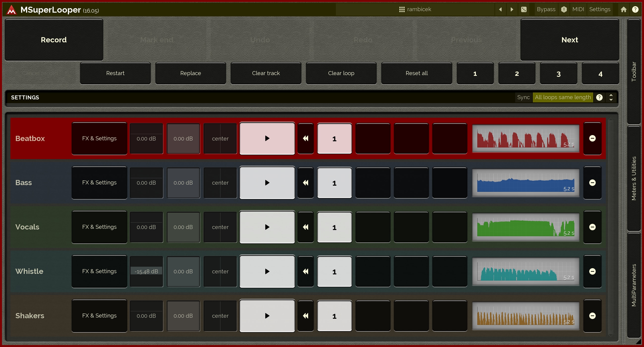The image size is (644, 347).
Task: Rewind the Bass track
Action: pos(305,183)
